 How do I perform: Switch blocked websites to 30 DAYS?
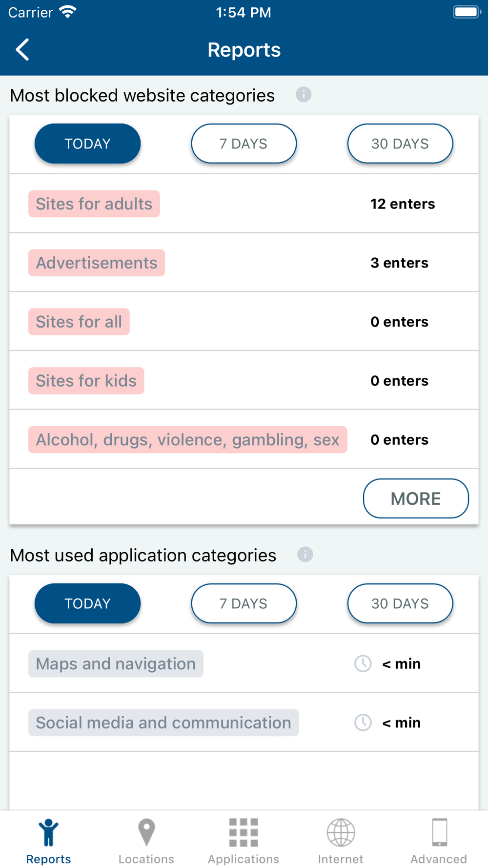pos(400,144)
